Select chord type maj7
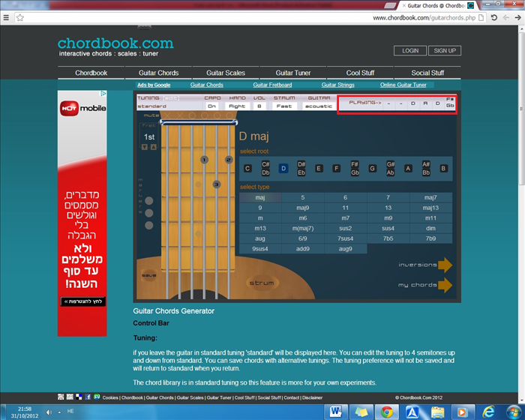 point(430,197)
